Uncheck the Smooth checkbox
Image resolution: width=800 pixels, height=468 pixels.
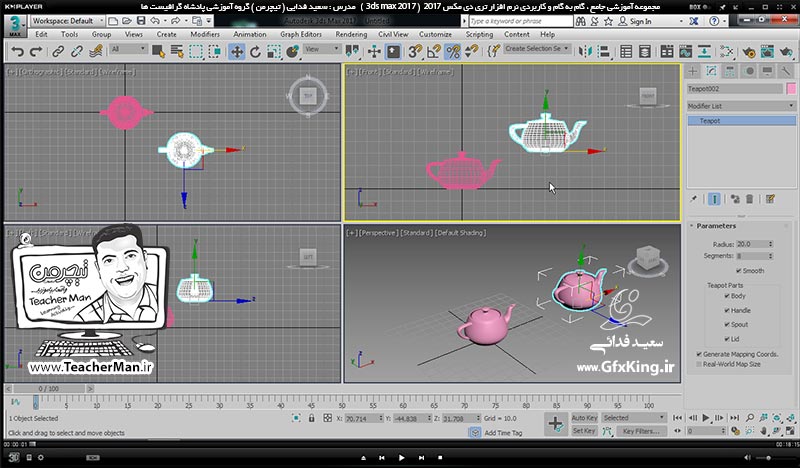coord(738,270)
